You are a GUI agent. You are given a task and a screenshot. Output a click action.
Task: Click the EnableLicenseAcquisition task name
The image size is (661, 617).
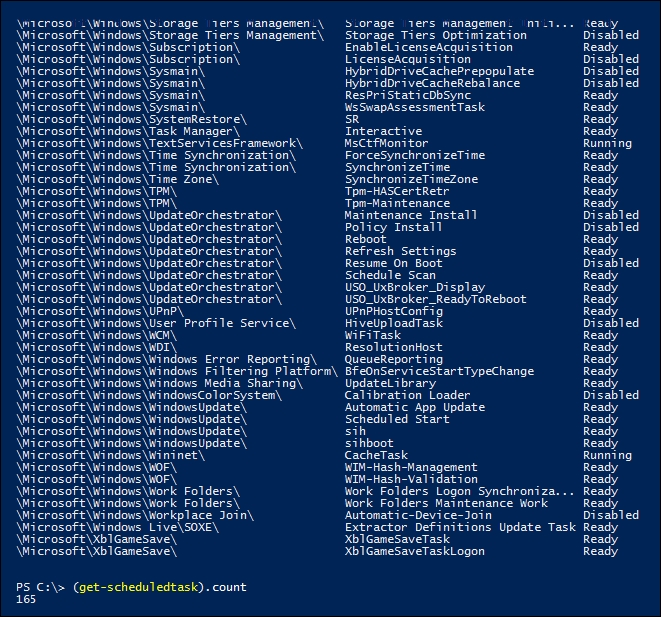pyautogui.click(x=429, y=47)
